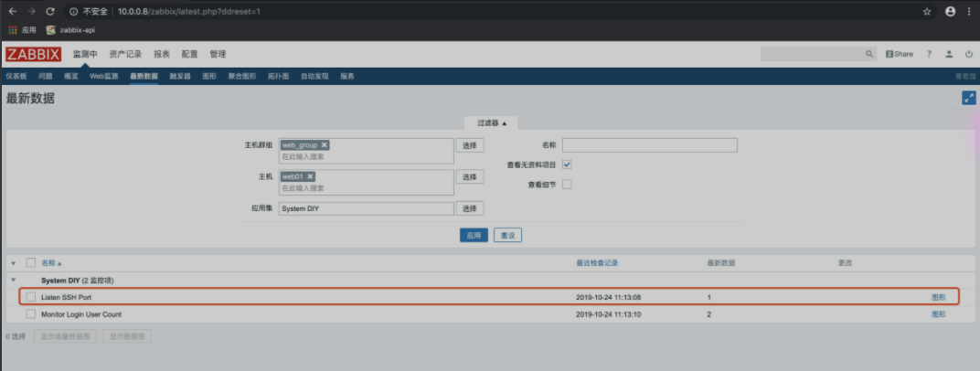
Task: Switch to the 服务 submenu tab
Action: point(347,76)
